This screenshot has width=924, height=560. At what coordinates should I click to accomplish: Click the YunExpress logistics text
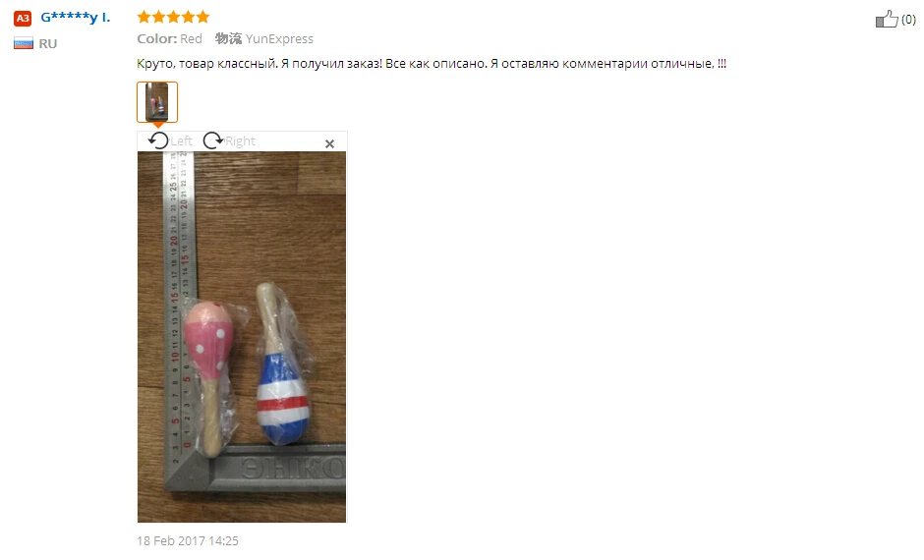click(279, 39)
